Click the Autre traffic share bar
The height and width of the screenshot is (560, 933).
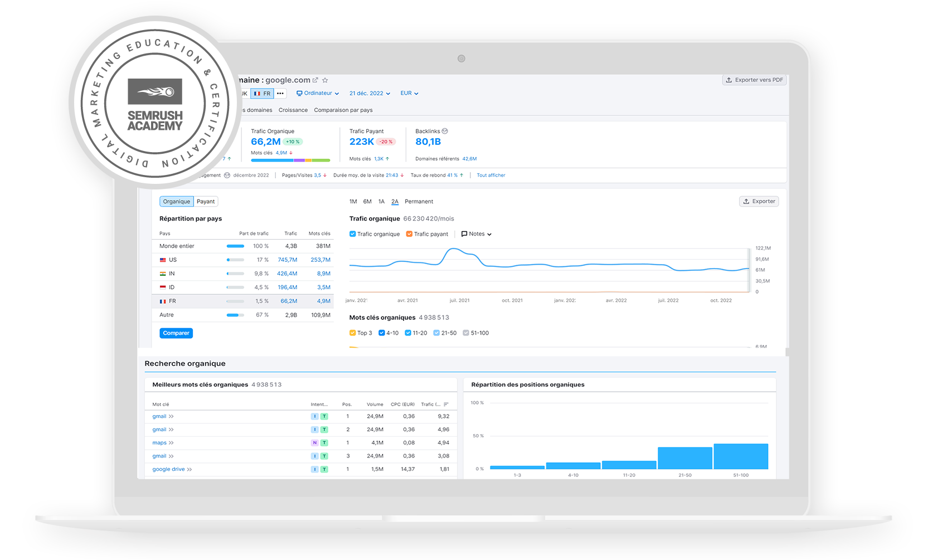coord(235,315)
